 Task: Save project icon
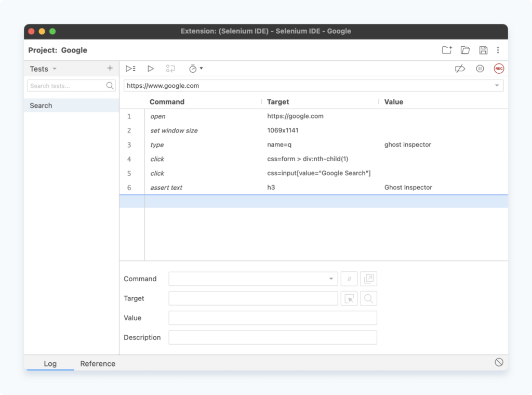483,50
